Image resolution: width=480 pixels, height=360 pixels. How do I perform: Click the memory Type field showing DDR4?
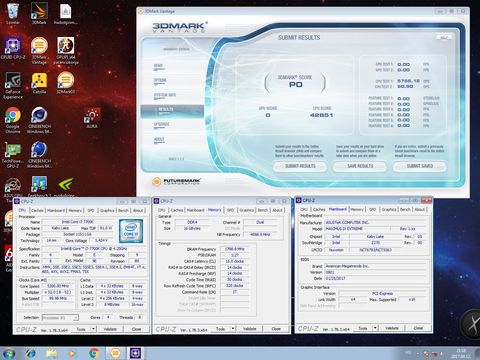[x=192, y=222]
